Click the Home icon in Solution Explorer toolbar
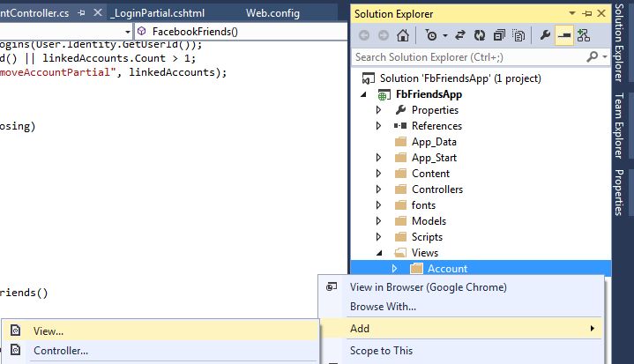This screenshot has height=364, width=634. (x=403, y=35)
